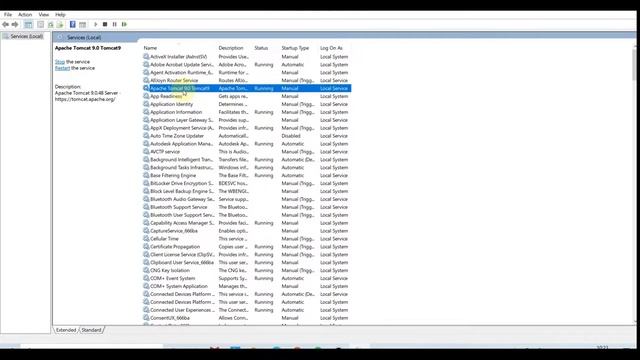Click the icon next to Services (Local) tree node
Image resolution: width=640 pixels, height=360 pixels.
coord(6,36)
